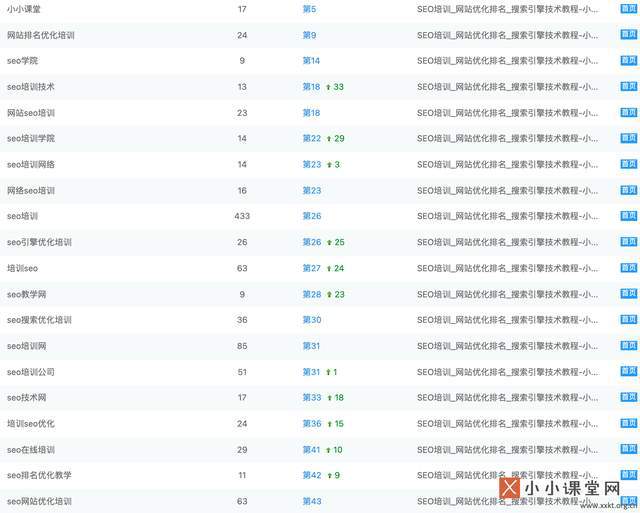This screenshot has width=640, height=513.
Task: Click the 首页 badge in the seo学院 row
Action: [628, 61]
